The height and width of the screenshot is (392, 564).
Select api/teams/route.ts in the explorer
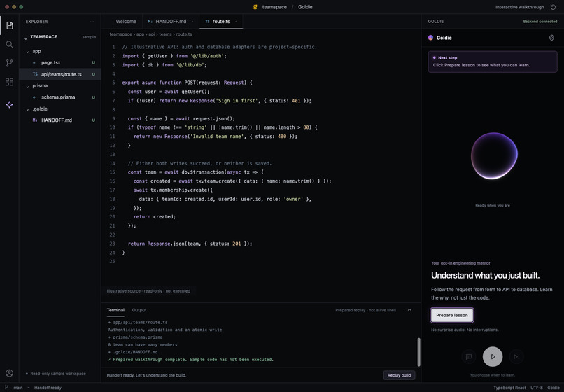pyautogui.click(x=59, y=74)
